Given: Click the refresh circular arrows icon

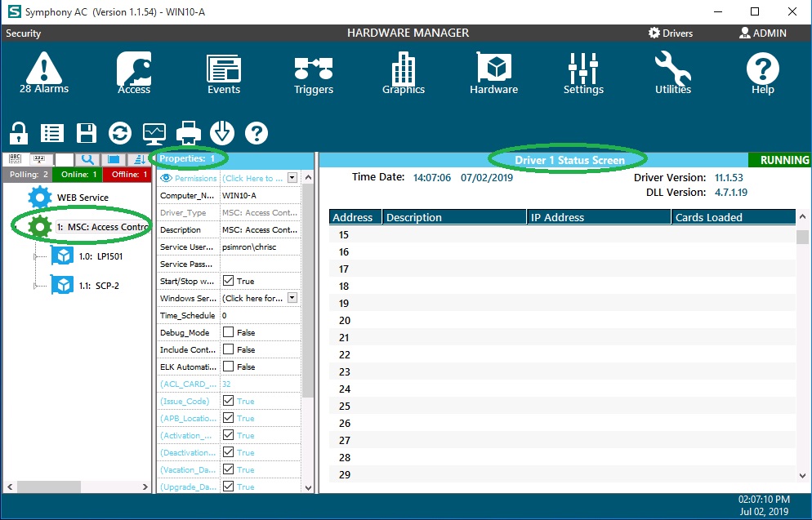Looking at the screenshot, I should click(120, 133).
